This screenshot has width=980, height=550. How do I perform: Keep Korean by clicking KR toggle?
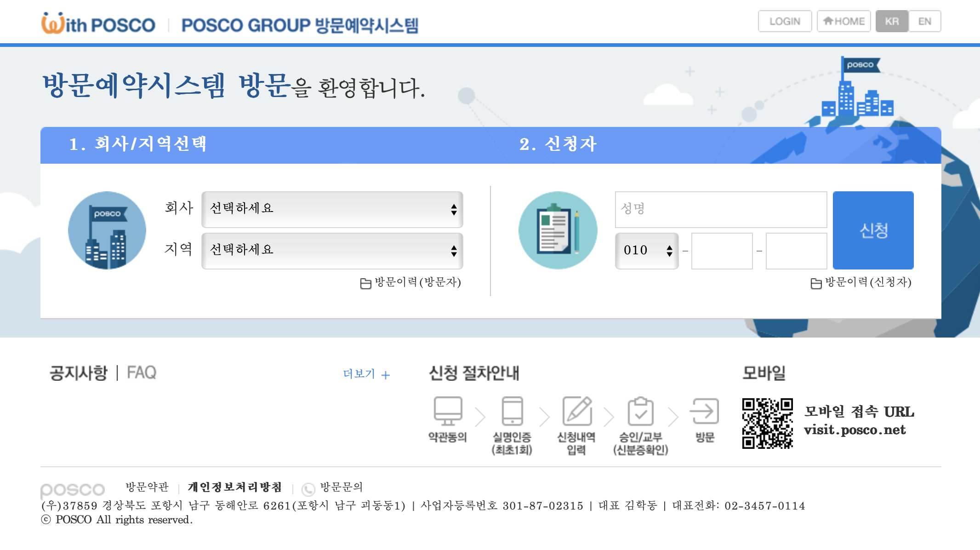(x=892, y=21)
